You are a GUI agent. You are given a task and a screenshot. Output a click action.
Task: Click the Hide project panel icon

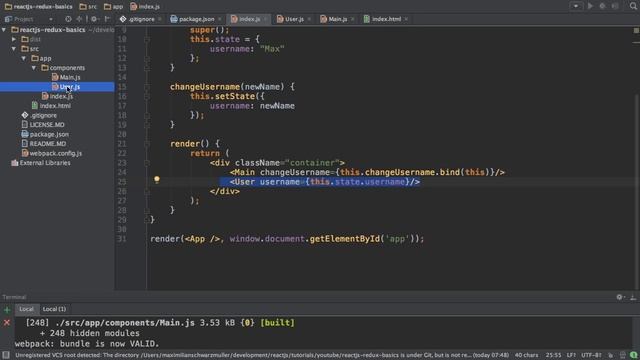(107, 19)
